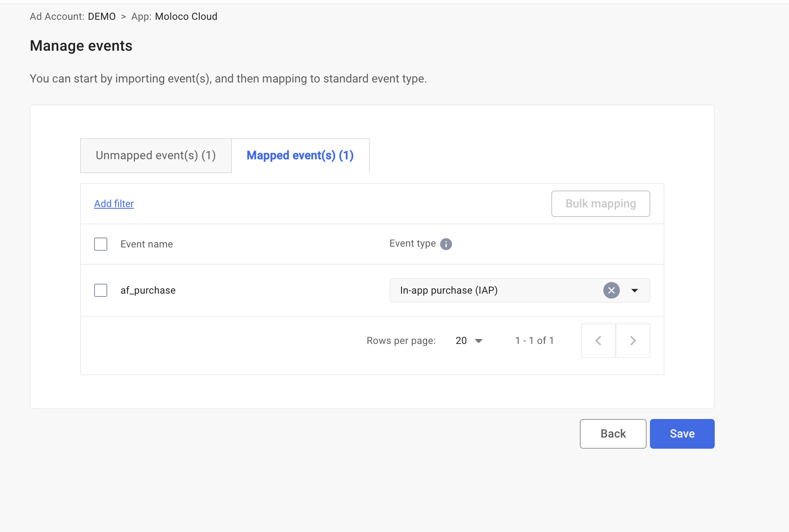The width and height of the screenshot is (789, 532).
Task: Select the Mapped event(s) tab
Action: tap(300, 155)
